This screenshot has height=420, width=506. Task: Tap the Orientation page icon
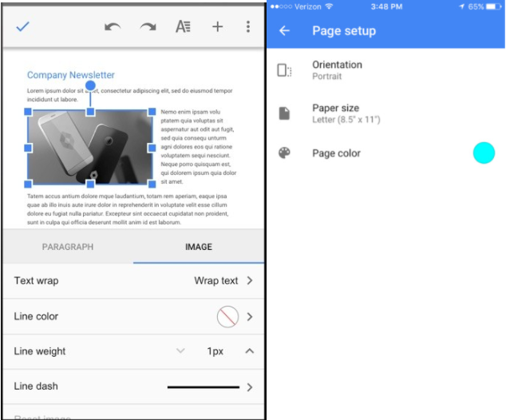tap(284, 70)
